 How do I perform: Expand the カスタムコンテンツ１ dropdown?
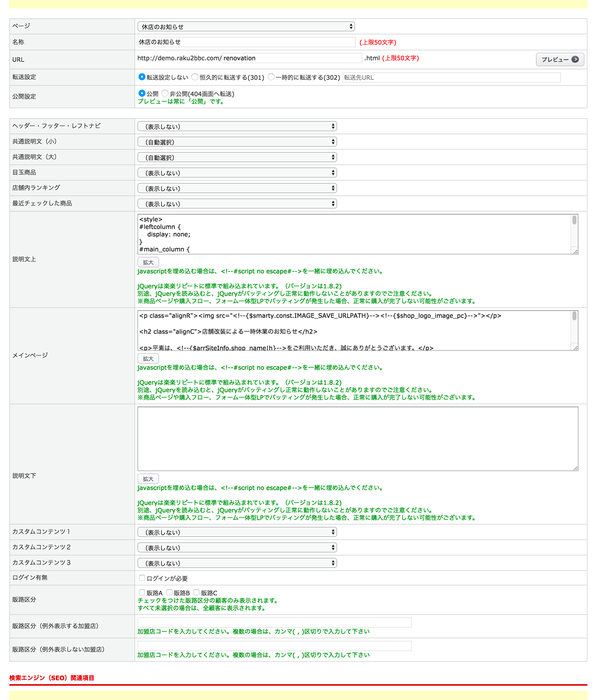click(237, 532)
